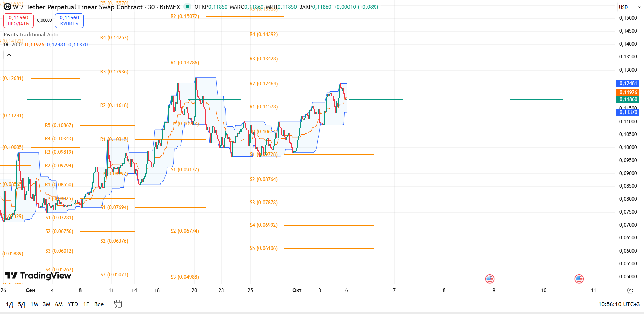
Task: Click the TradingView logo
Action: [38, 276]
